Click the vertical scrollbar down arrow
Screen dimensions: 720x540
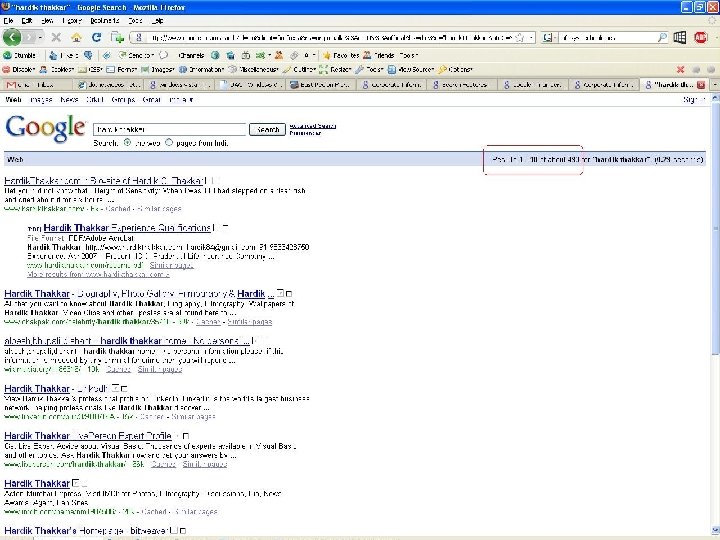(x=715, y=530)
